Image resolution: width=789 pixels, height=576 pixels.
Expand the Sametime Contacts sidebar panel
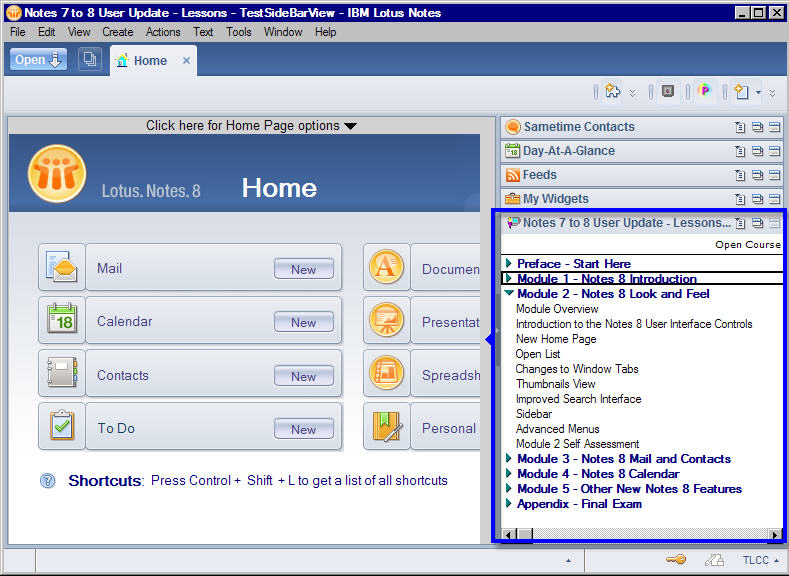(579, 127)
